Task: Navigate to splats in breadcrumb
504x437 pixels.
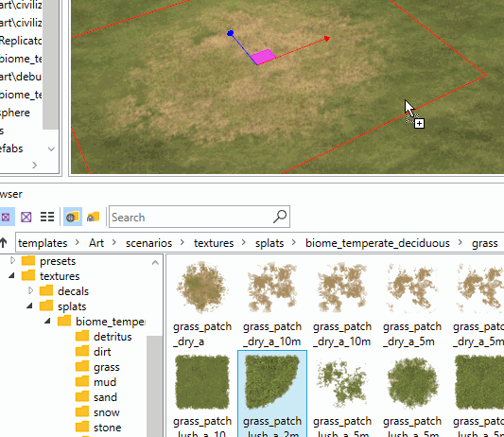Action: pos(269,243)
